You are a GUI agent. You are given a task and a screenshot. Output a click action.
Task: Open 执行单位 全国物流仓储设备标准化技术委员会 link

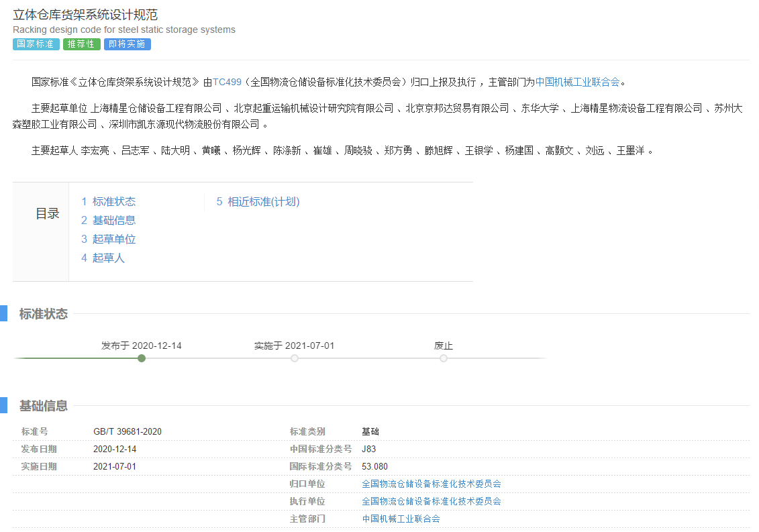[432, 501]
